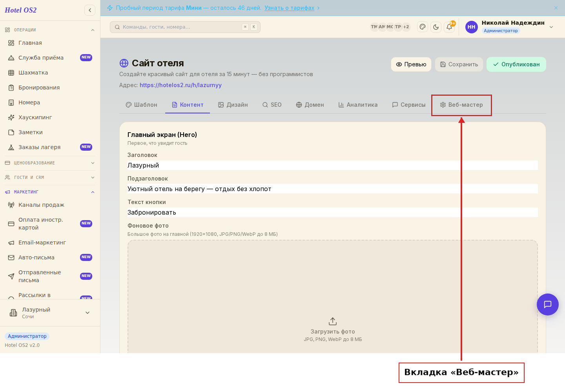Open the hotel site address link
The height and width of the screenshot is (392, 565).
click(x=180, y=85)
